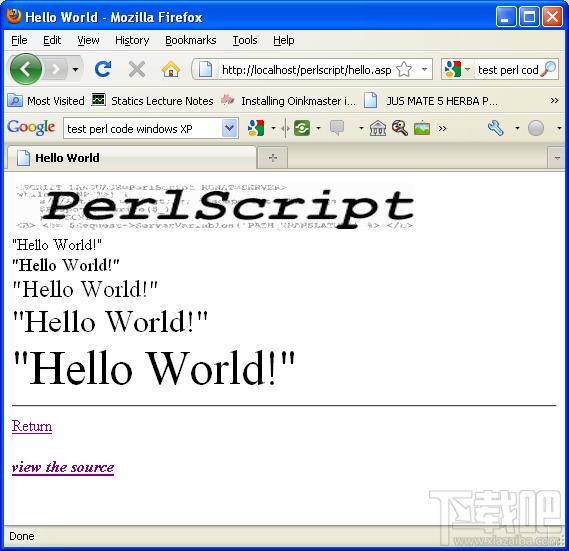Open dropdown next to green share icon
This screenshot has height=551, width=569.
point(318,128)
